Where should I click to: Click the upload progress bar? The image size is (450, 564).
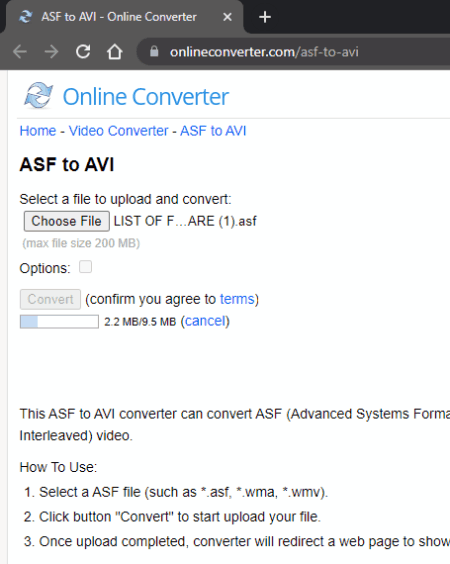click(59, 322)
